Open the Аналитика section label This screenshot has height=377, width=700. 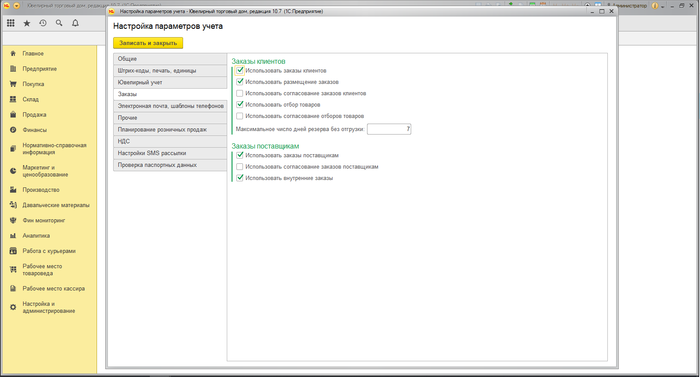[x=36, y=235]
